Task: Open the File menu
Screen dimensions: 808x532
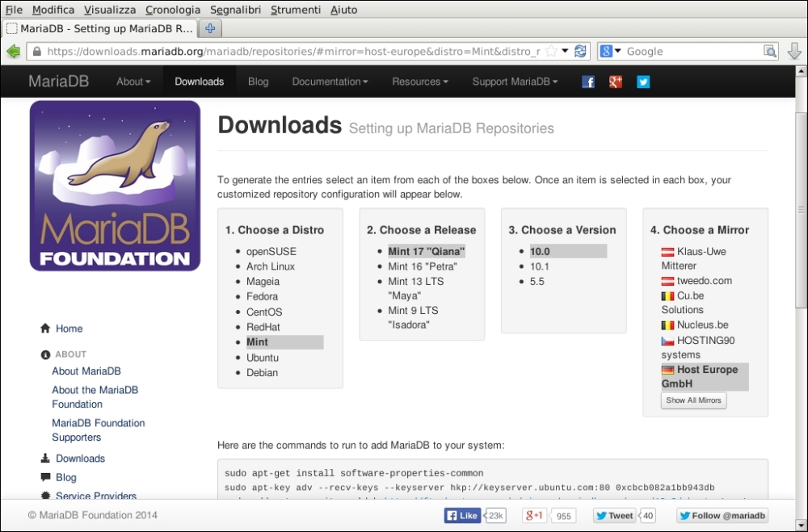Action: tap(14, 9)
